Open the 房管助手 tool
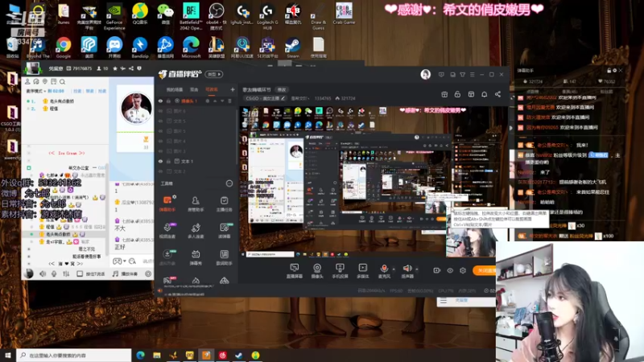 196,204
